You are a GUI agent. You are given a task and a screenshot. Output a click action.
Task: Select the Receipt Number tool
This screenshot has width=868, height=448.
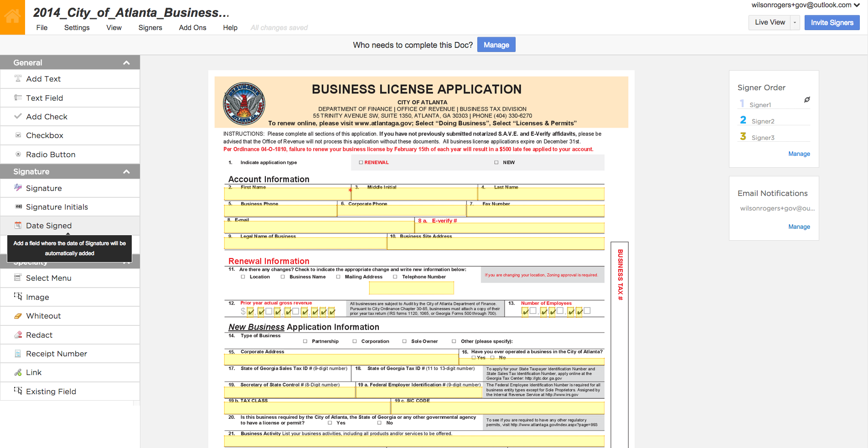coord(56,353)
